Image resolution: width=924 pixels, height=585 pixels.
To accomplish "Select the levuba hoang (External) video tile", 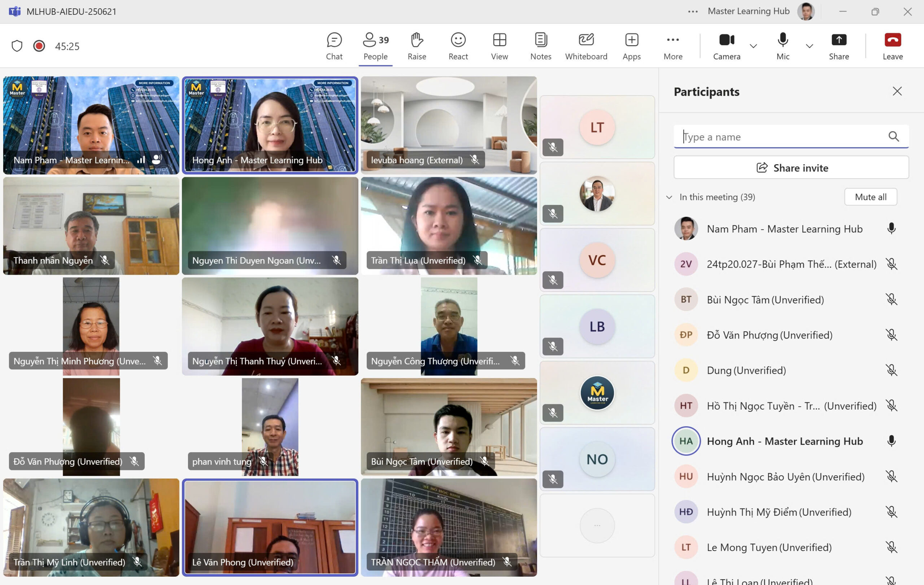I will pos(449,125).
